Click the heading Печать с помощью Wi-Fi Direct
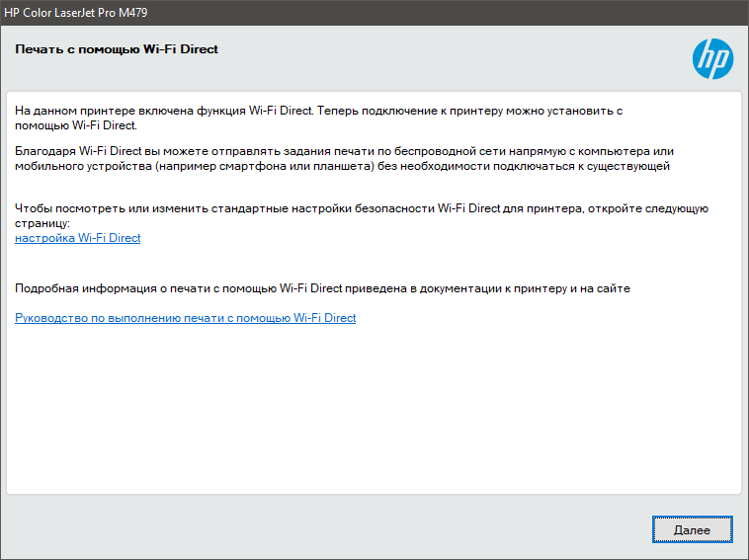749x560 pixels. tap(117, 49)
